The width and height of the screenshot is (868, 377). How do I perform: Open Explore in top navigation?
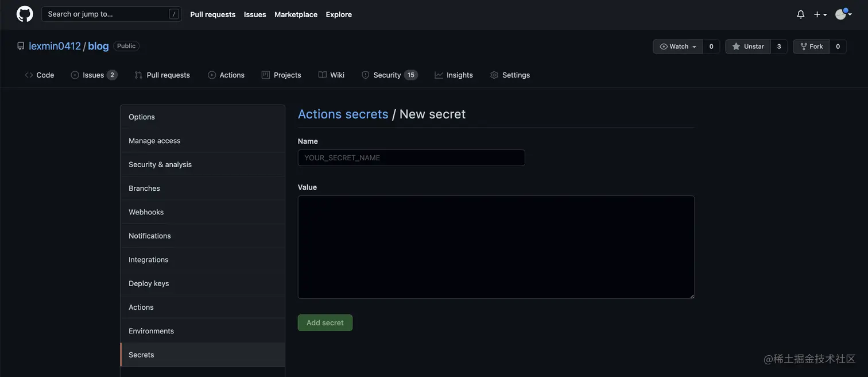(339, 14)
